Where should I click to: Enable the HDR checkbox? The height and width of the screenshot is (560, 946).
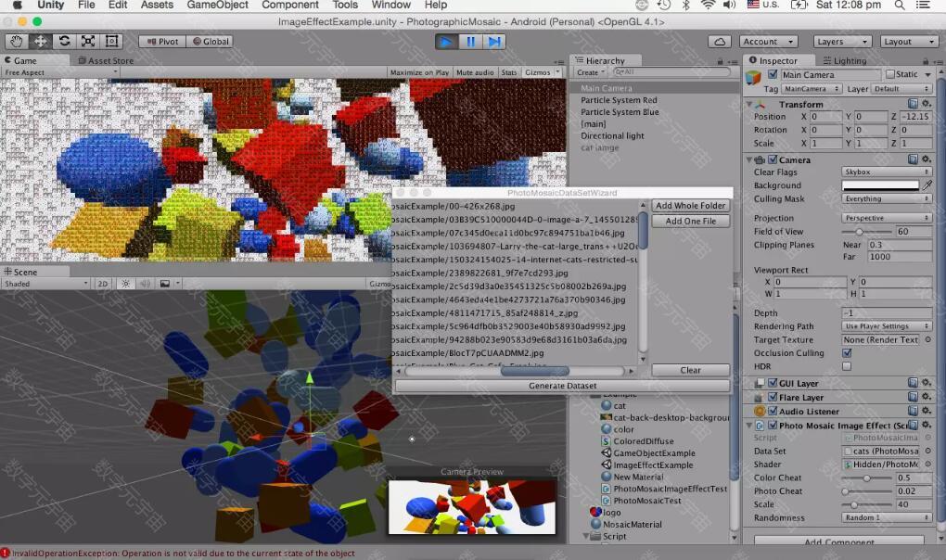click(847, 366)
